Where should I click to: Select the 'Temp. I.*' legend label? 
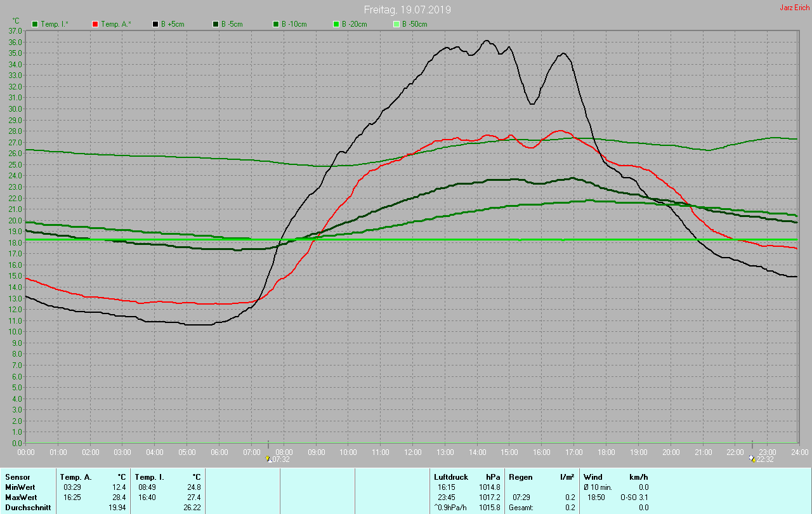point(56,24)
